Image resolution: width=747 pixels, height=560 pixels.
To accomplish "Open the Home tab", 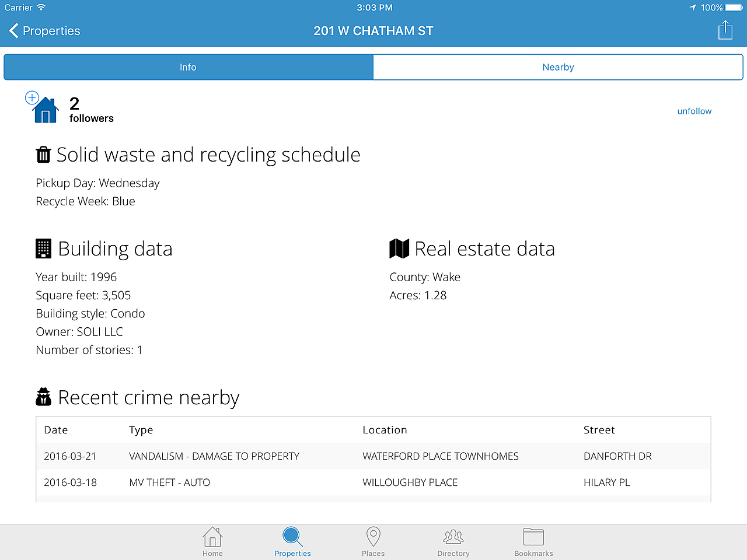I will pos(212,541).
